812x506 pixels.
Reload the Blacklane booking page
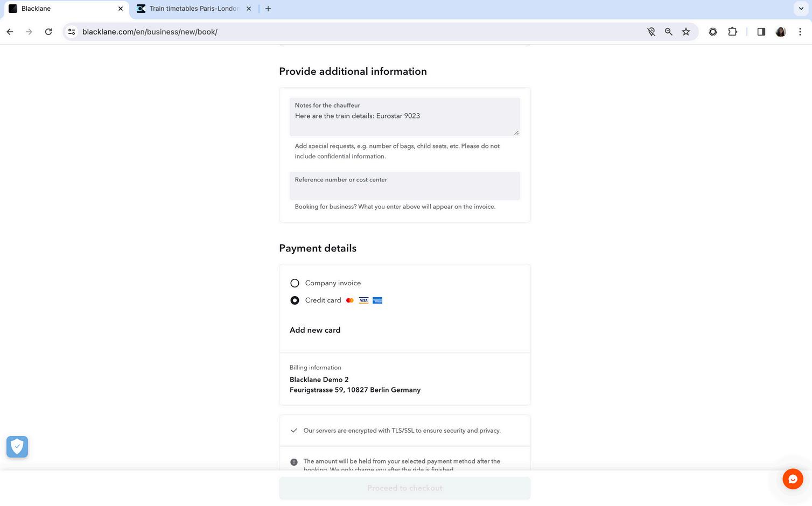(48, 32)
